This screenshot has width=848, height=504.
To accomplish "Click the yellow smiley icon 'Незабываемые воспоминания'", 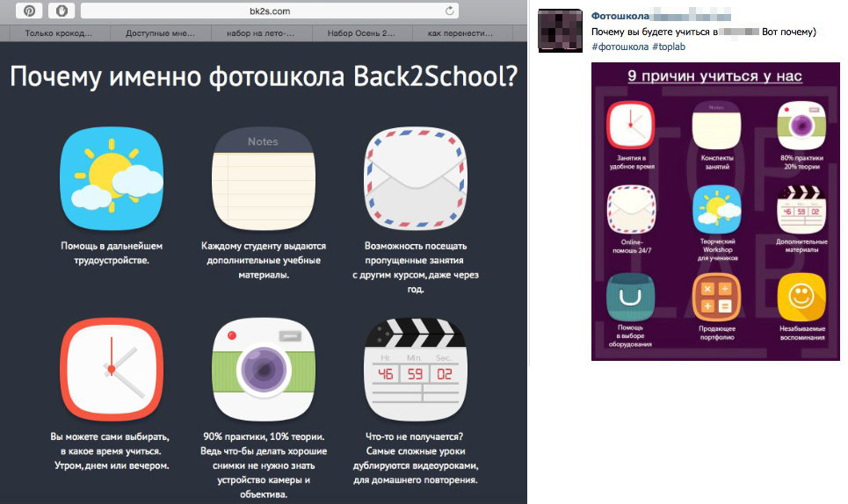I will tap(801, 297).
